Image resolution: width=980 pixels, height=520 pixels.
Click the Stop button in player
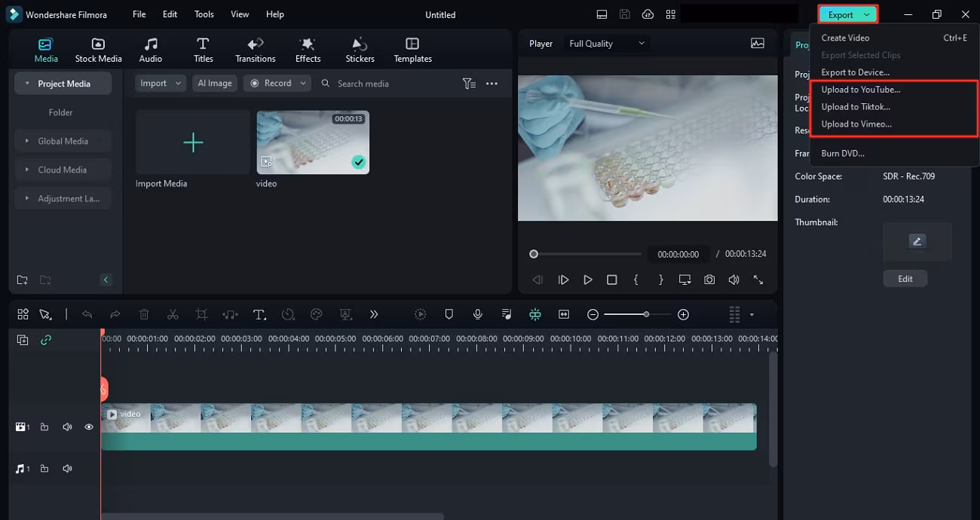pyautogui.click(x=612, y=280)
